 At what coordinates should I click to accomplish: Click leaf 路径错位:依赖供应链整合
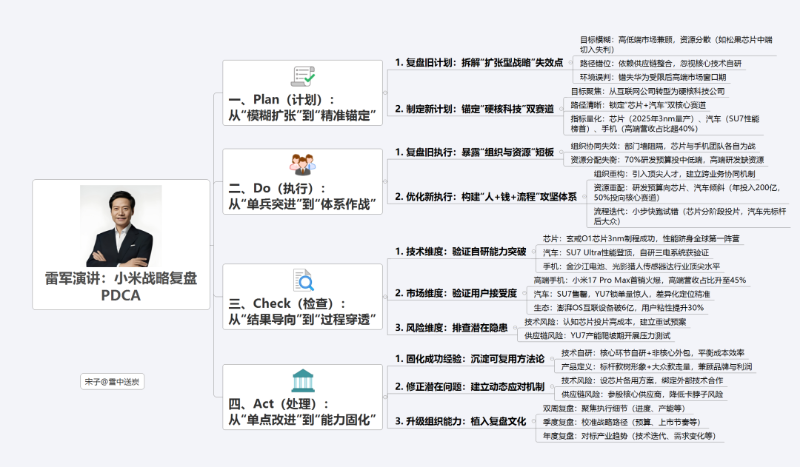click(661, 63)
